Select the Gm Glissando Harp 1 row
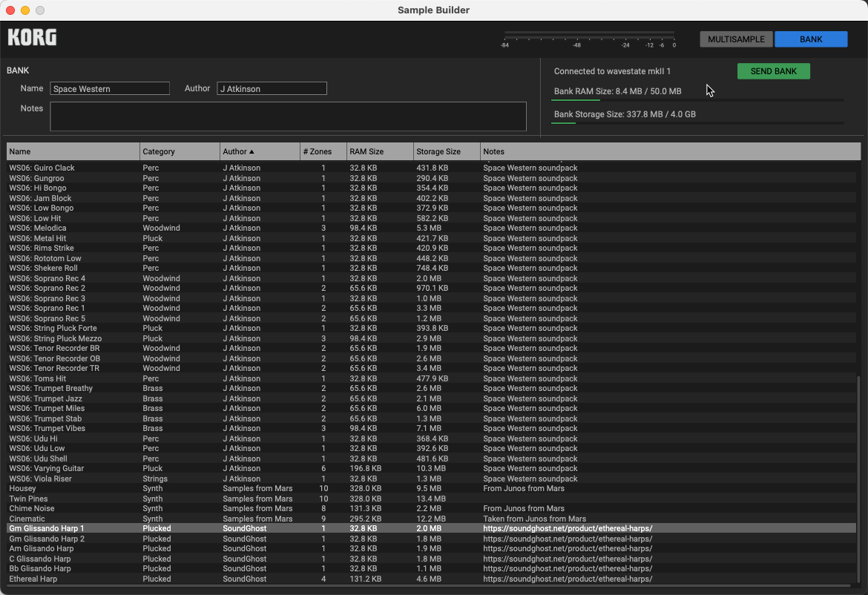The width and height of the screenshot is (868, 595). [431, 528]
